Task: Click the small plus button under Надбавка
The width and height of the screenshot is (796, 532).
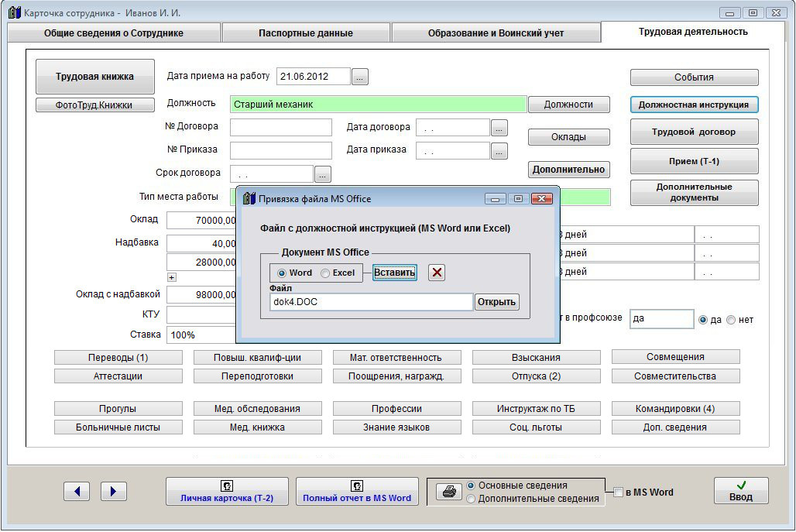Action: click(172, 277)
